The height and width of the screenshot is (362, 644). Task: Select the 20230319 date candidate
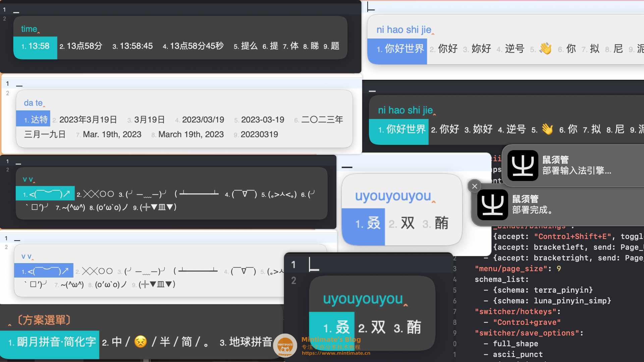point(259,134)
